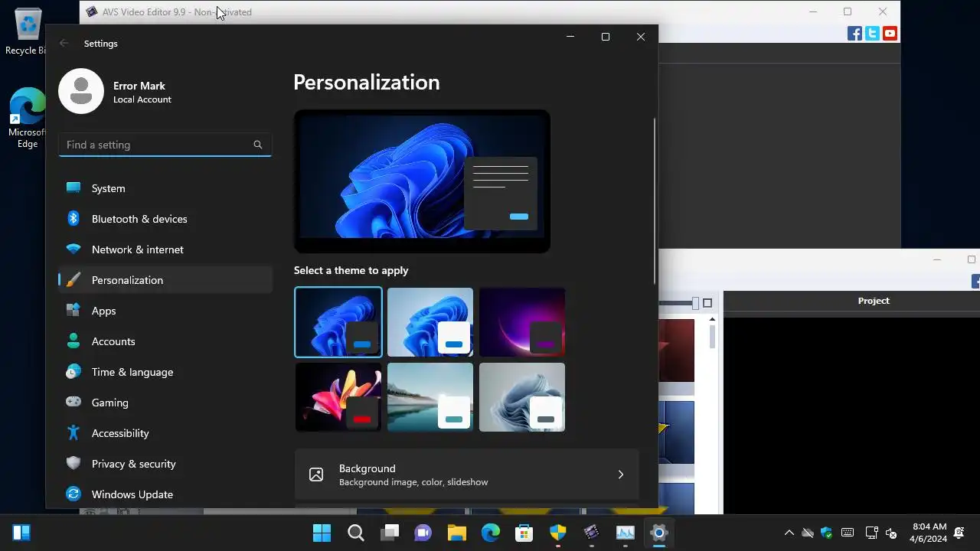This screenshot has height=551, width=980.
Task: Open Microsoft Store from taskbar
Action: (x=524, y=533)
